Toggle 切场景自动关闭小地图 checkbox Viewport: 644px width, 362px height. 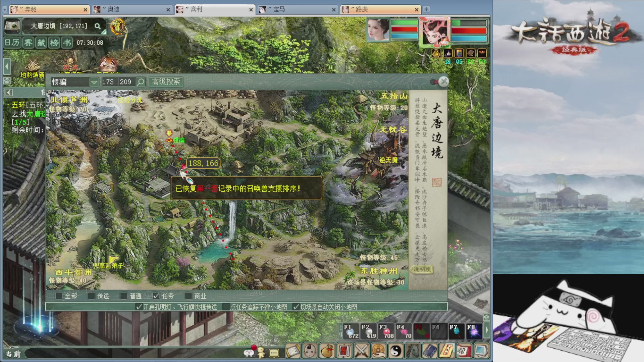[296, 307]
